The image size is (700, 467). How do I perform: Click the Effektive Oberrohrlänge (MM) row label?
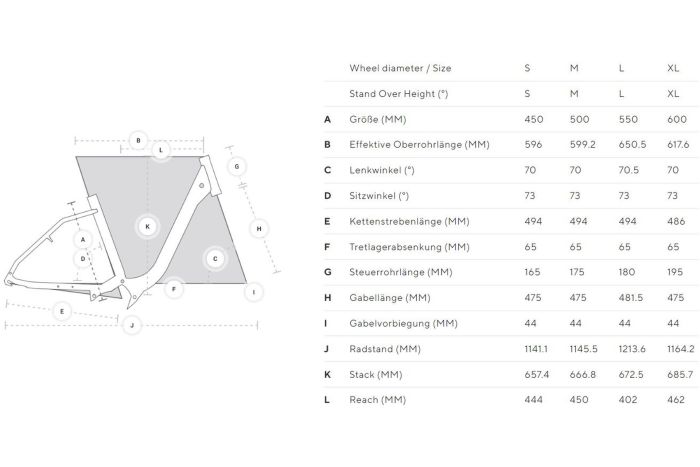click(x=419, y=145)
